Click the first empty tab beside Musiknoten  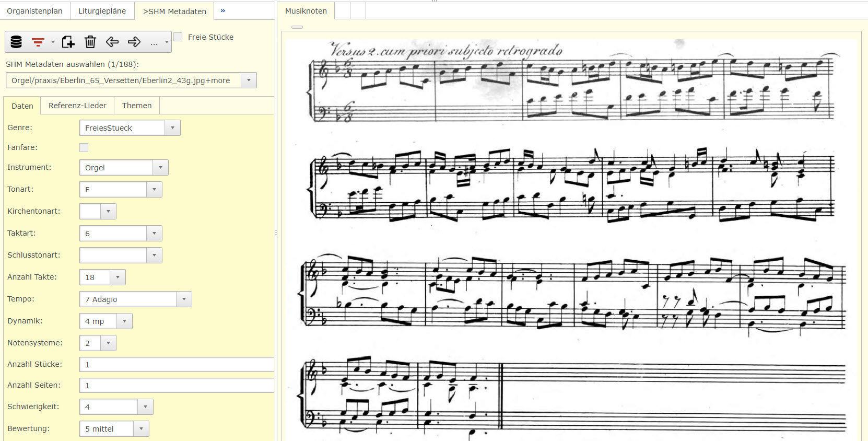click(x=342, y=11)
